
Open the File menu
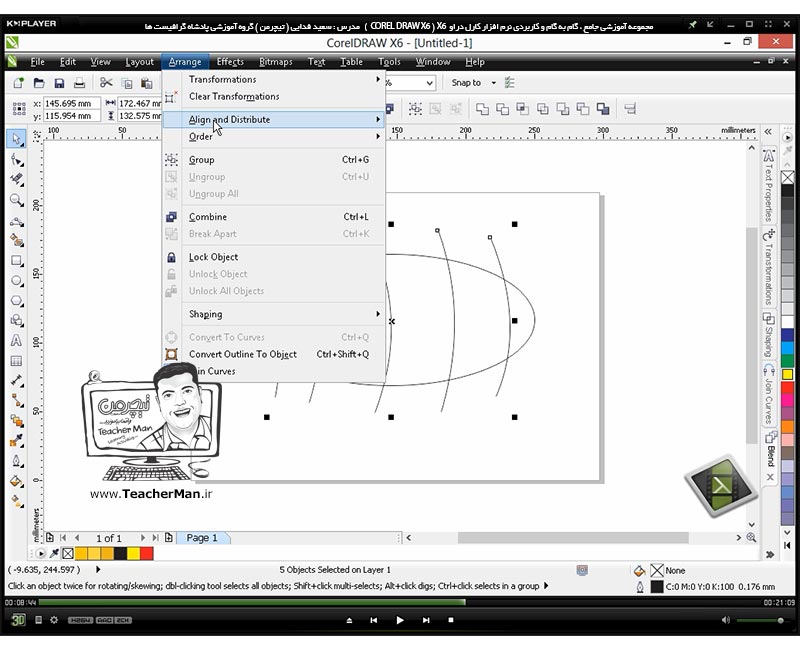pyautogui.click(x=37, y=62)
